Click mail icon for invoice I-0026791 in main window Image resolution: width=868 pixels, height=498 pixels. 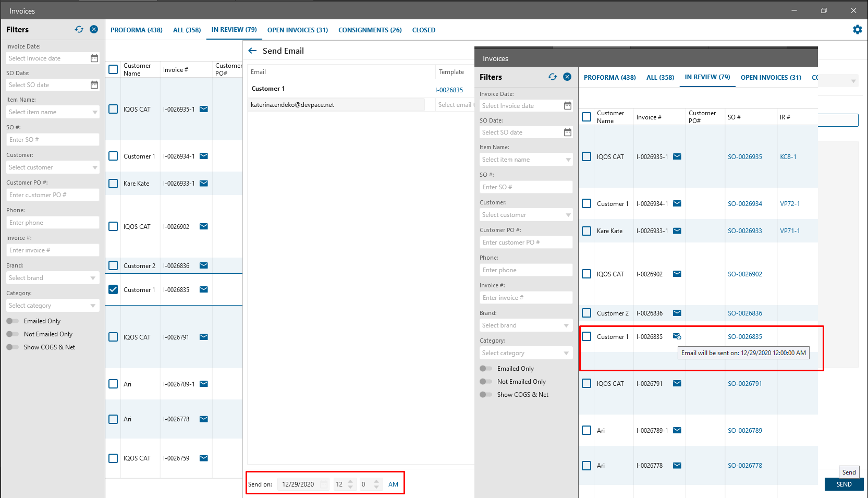(204, 337)
